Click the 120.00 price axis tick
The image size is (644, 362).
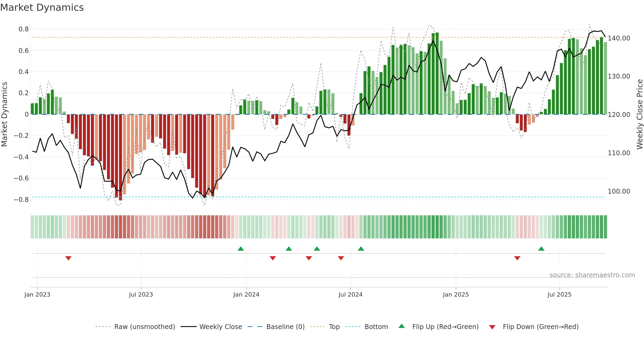click(x=619, y=114)
